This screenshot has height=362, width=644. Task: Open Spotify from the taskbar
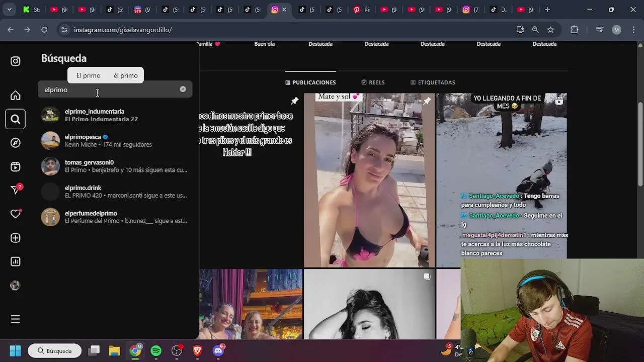tap(156, 350)
